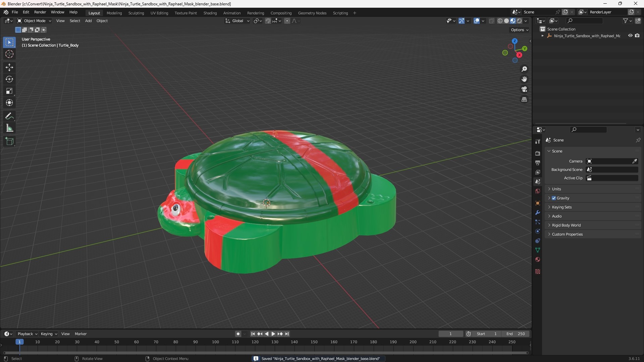Toggle auto keying record button

click(238, 334)
